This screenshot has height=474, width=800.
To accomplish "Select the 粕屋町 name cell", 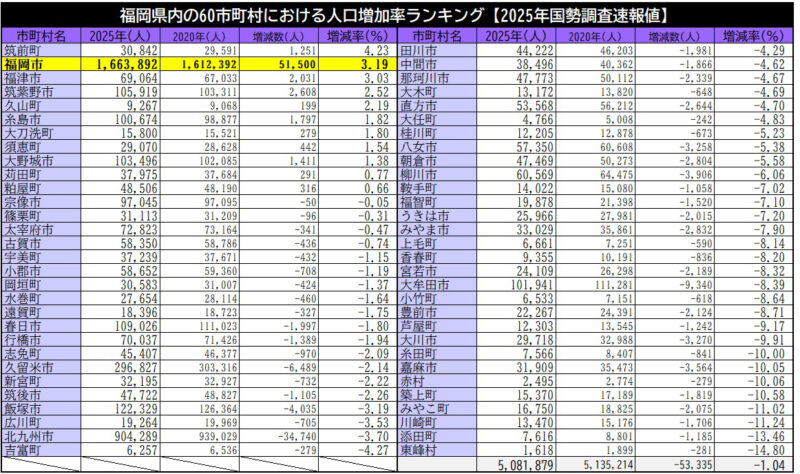I will [x=41, y=188].
